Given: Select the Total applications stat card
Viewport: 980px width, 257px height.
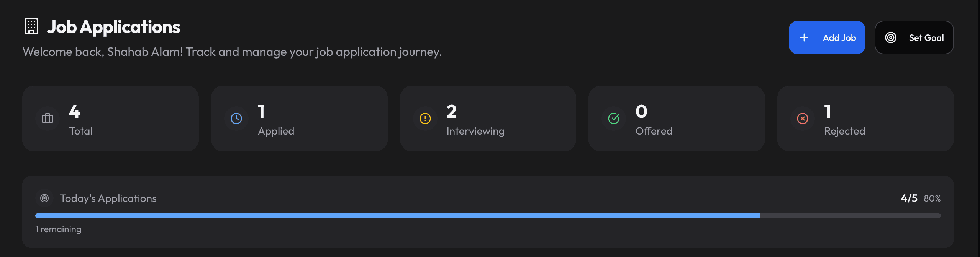Looking at the screenshot, I should pyautogui.click(x=110, y=119).
